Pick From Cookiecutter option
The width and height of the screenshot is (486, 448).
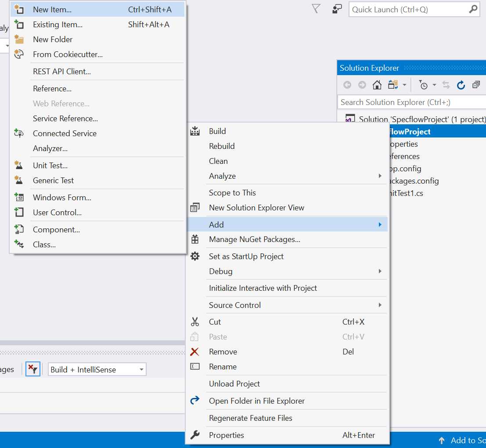(x=97, y=54)
